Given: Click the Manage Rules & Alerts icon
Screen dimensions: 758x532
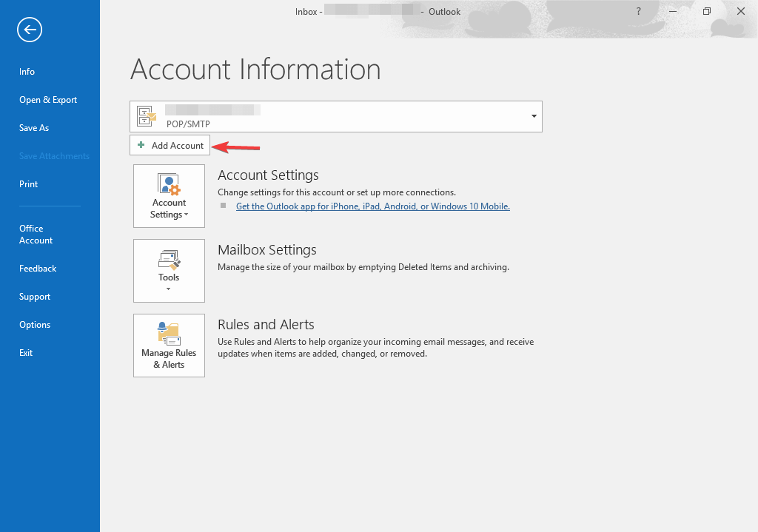Looking at the screenshot, I should tap(169, 334).
